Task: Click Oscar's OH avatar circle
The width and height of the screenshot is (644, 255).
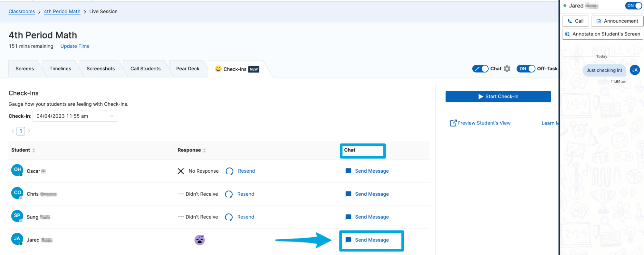Action: point(17,170)
